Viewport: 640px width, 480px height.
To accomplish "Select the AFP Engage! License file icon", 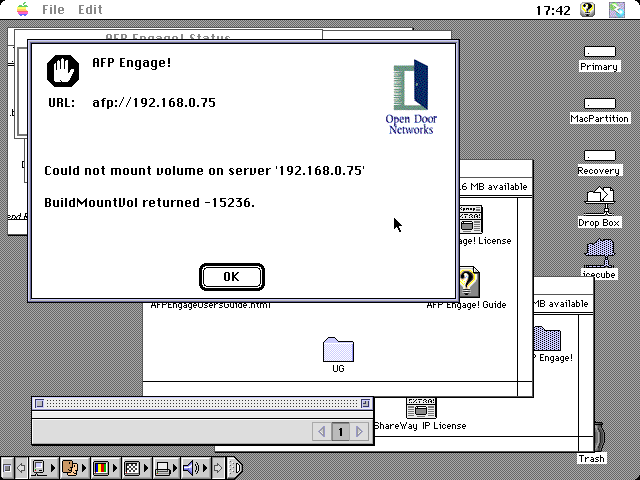I will [x=470, y=220].
